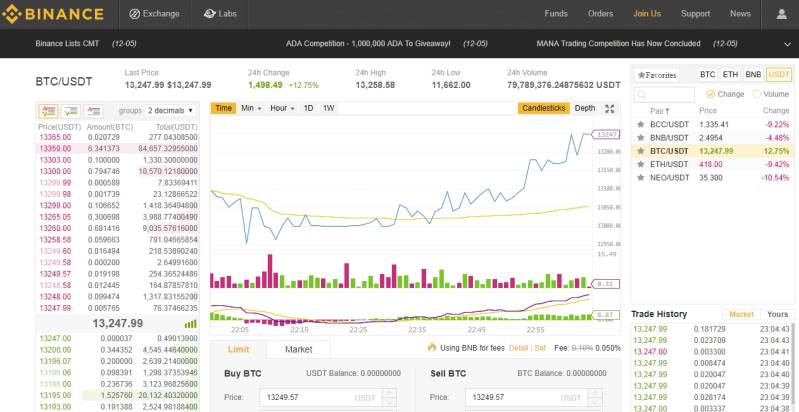Show Market trade history tab
Screen dimensions: 799x412
741,314
